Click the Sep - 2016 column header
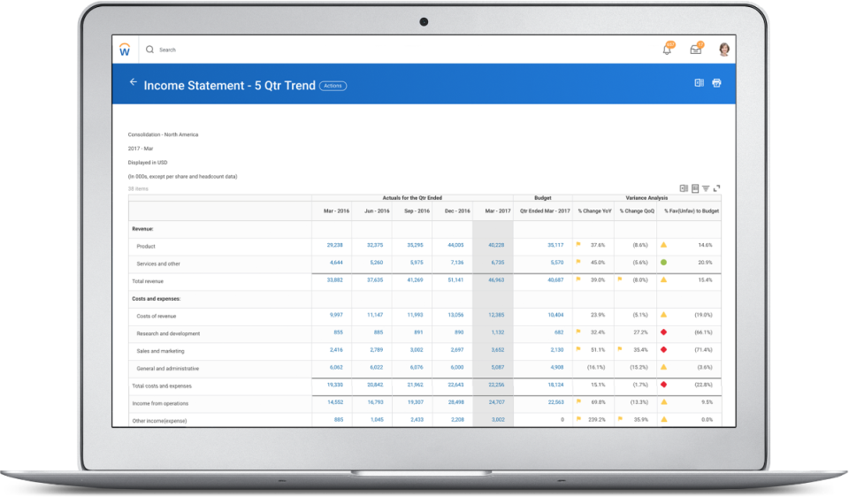Image resolution: width=849 pixels, height=504 pixels. [x=417, y=211]
